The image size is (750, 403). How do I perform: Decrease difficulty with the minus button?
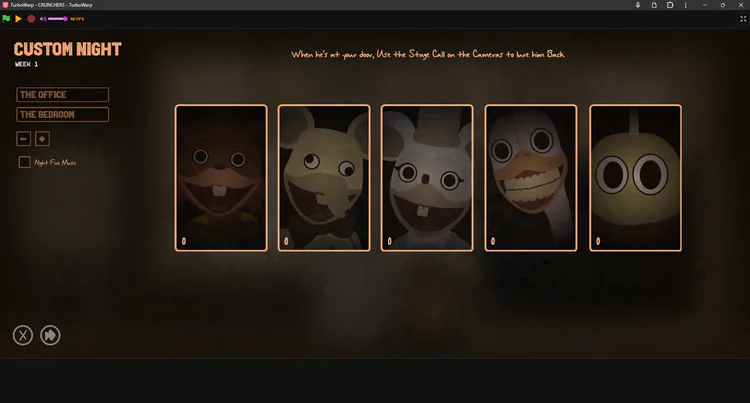[23, 139]
